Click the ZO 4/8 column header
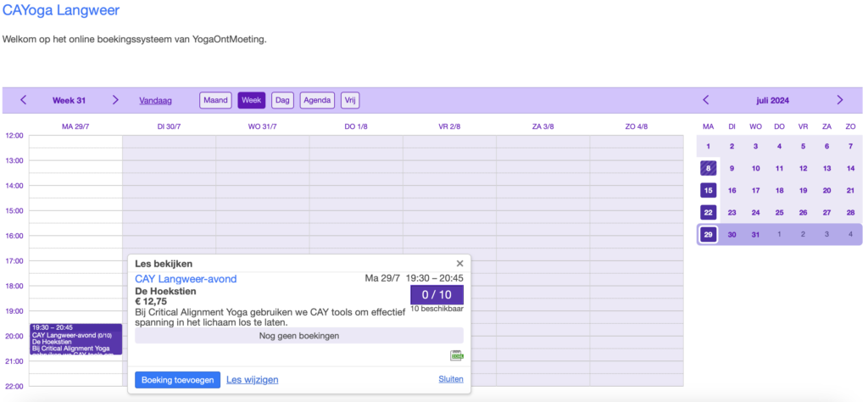Image resolution: width=868 pixels, height=402 pixels. pos(637,127)
